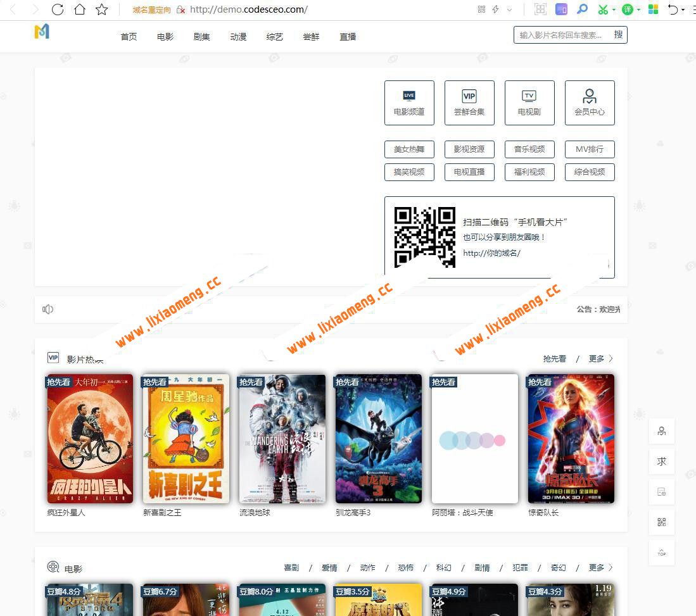Open 会员中心 user tile

click(x=590, y=103)
